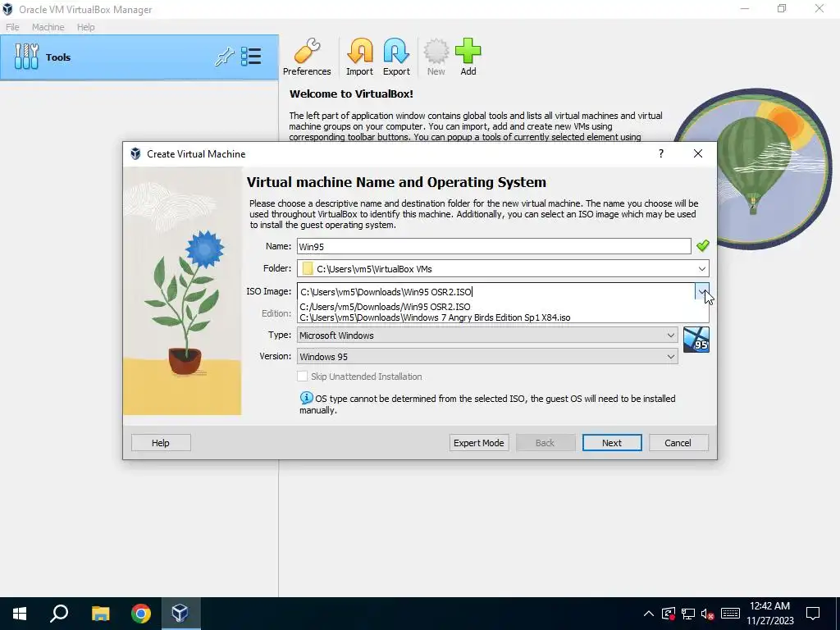Click the help question mark in dialog title

[661, 153]
